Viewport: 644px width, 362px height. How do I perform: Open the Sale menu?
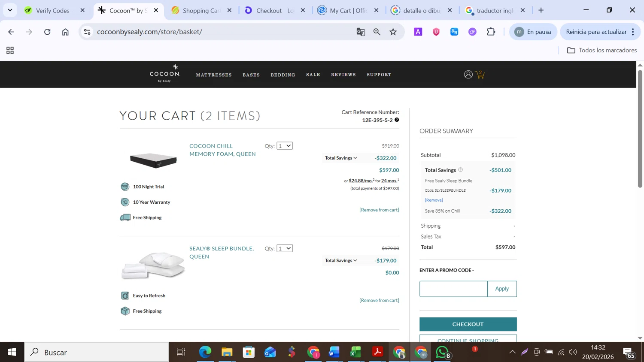tap(313, 75)
